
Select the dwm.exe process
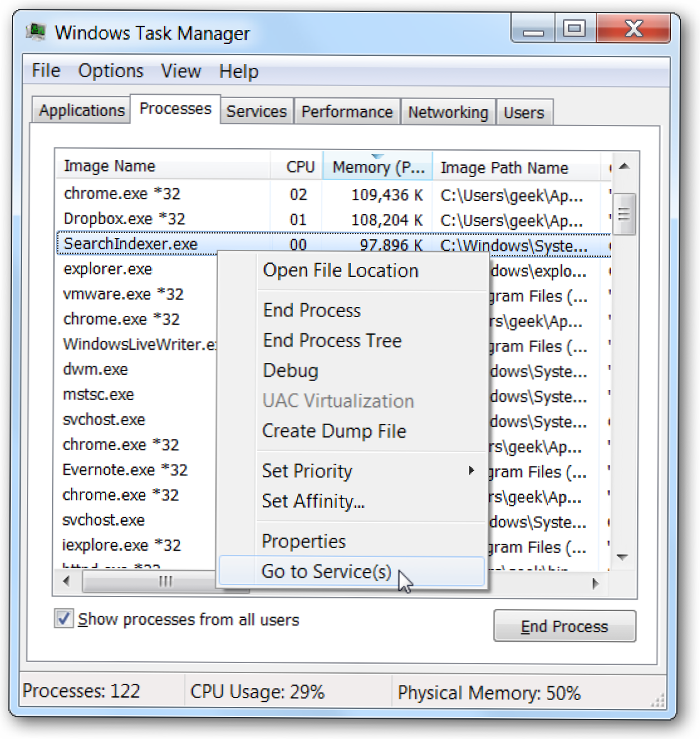tap(95, 369)
